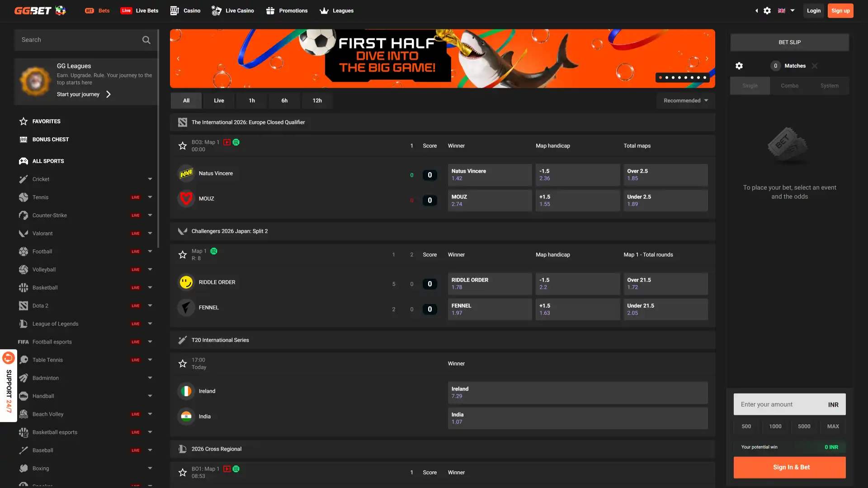Open live stream icon for BO1 Map 1
868x488 pixels.
[227, 469]
